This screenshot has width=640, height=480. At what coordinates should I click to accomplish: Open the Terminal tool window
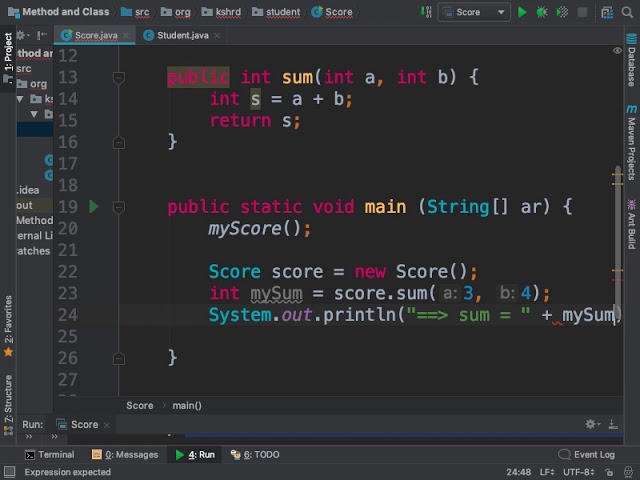[x=50, y=455]
